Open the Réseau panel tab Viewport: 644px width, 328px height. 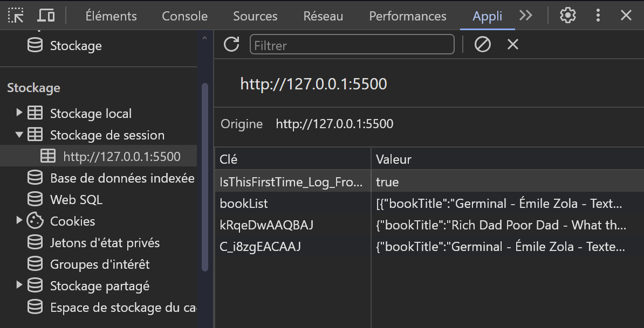point(323,16)
